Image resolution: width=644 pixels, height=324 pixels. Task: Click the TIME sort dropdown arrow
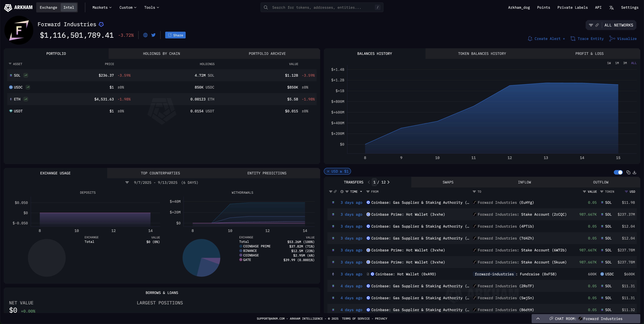click(361, 192)
